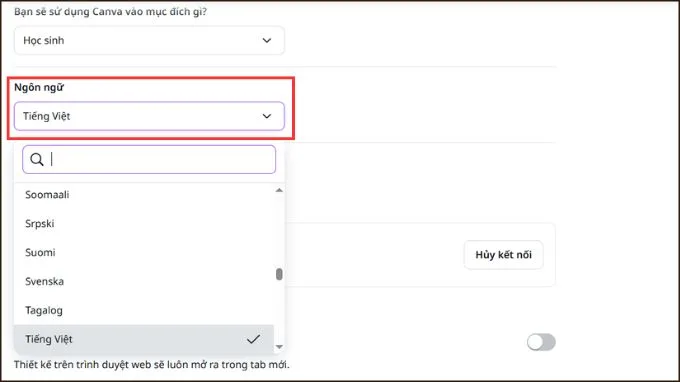Click inside the language search field
This screenshot has width=680, height=382.
(149, 160)
